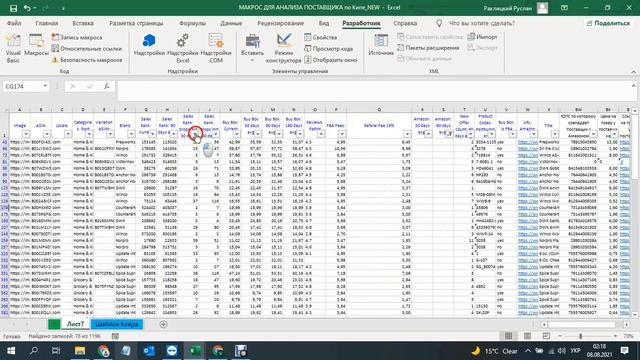Screen dimensions: 640x360
Task: Click Отобразить окно button
Action: point(331,60)
